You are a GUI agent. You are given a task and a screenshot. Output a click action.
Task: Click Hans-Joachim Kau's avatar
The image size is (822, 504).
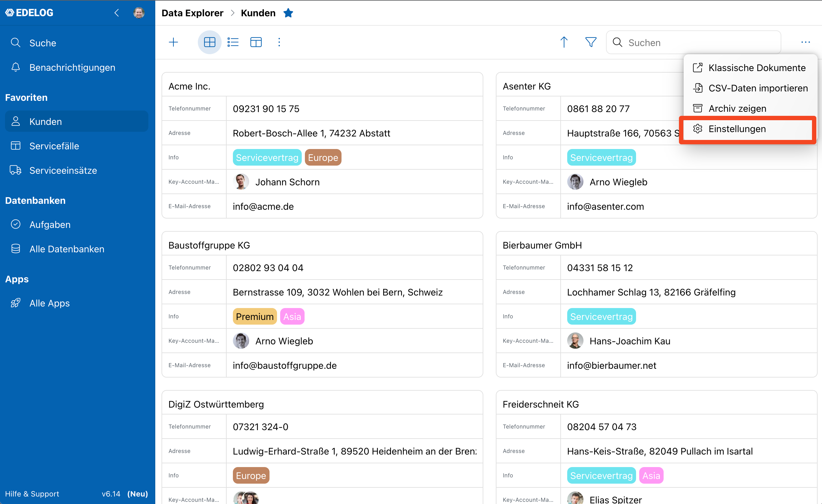575,341
